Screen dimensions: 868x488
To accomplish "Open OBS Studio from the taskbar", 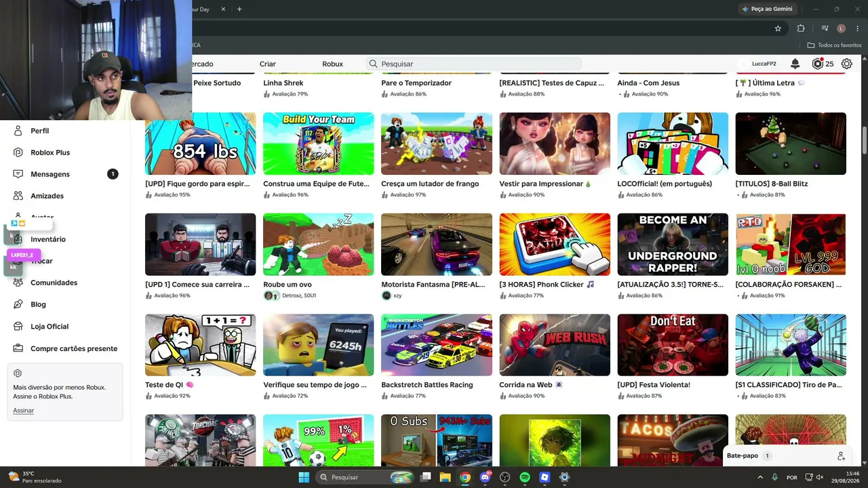I will [x=505, y=477].
